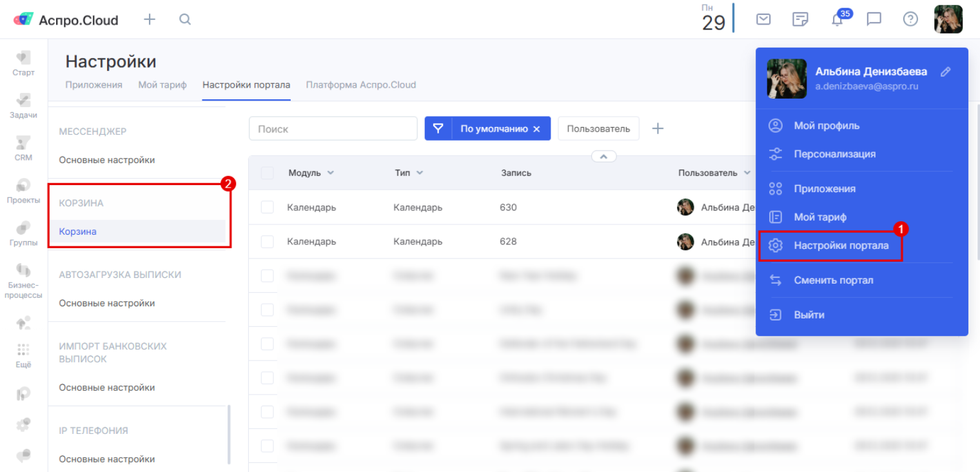This screenshot has height=472, width=980.
Task: Collapse the filter panel with chevron
Action: (603, 156)
